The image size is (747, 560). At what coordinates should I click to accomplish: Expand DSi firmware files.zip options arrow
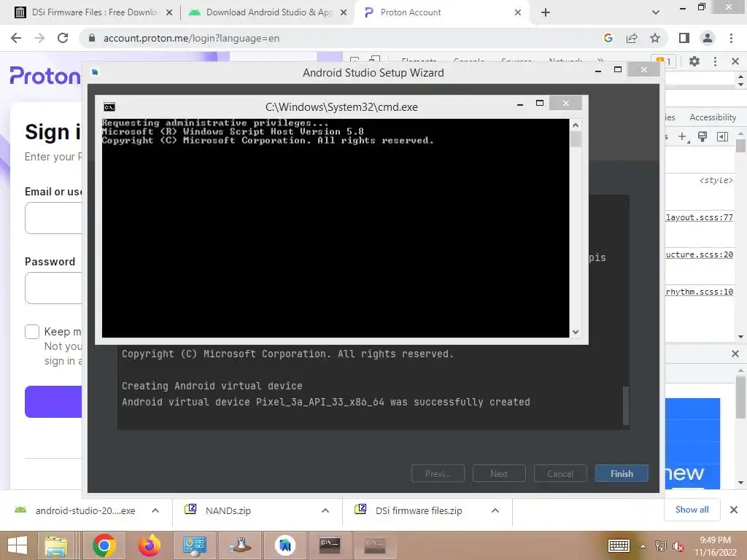click(495, 510)
